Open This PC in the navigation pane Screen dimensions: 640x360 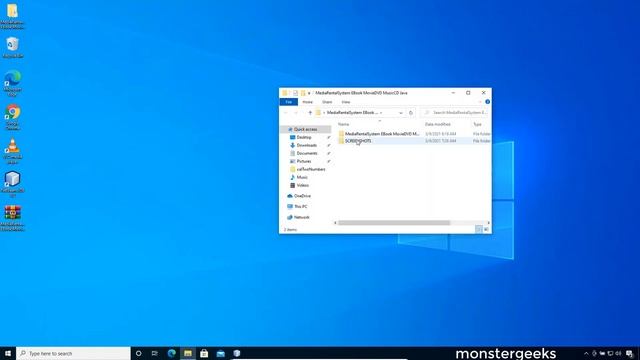tap(300, 207)
